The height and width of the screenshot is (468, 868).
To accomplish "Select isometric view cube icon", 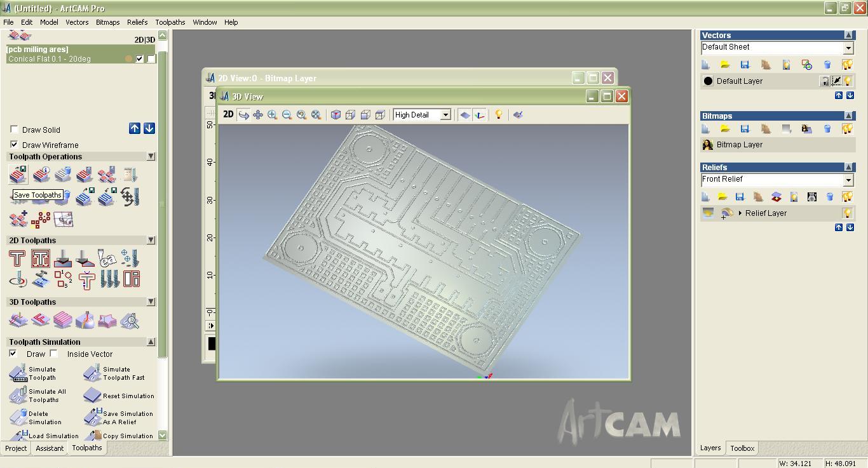I will point(336,115).
